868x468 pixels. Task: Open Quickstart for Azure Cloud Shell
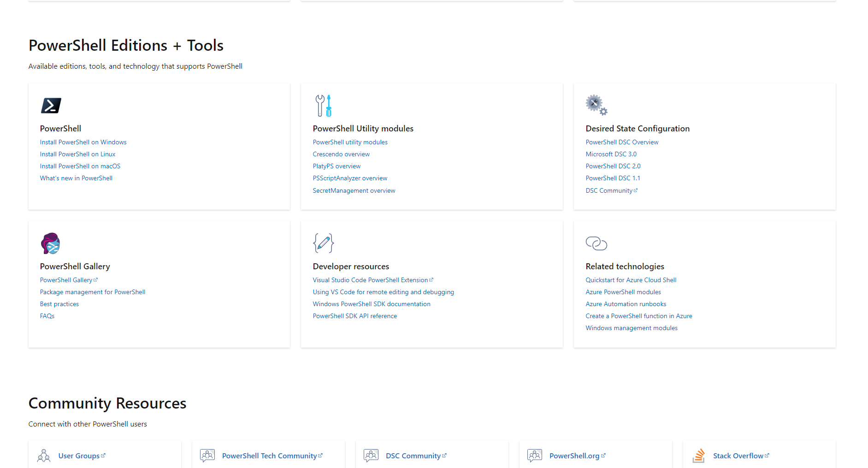[631, 280]
